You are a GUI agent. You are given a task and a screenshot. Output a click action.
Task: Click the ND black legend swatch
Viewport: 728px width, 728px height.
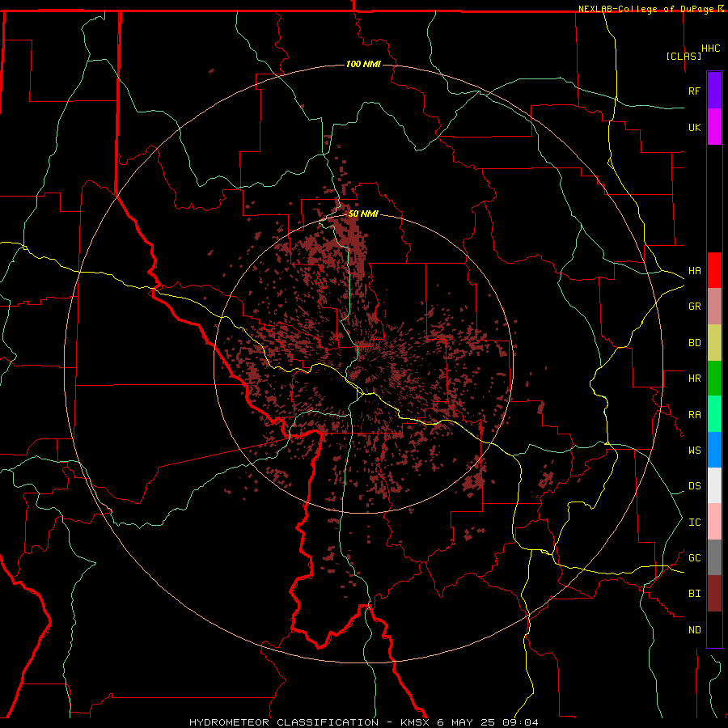pos(714,629)
